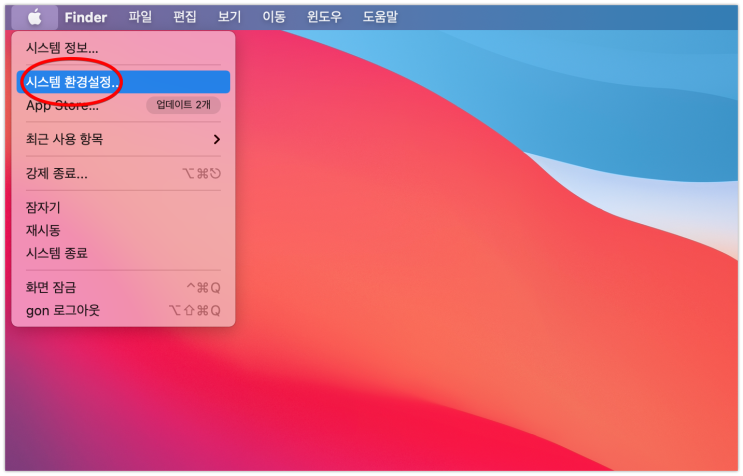Image resolution: width=743 pixels, height=476 pixels.
Task: Open the 파일 menu
Action: tap(140, 17)
